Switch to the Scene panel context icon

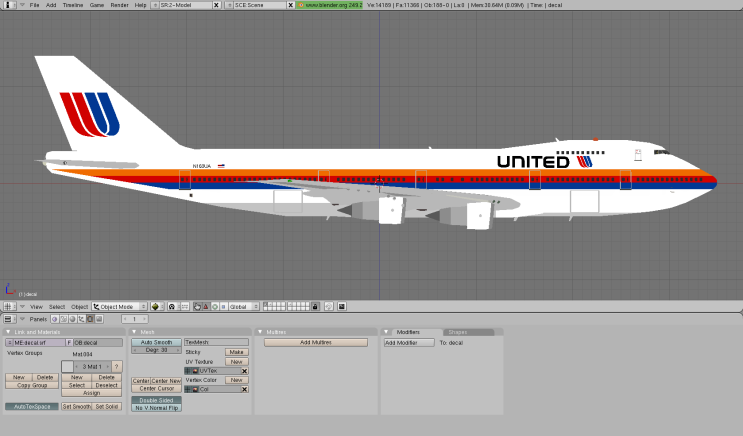point(99,319)
